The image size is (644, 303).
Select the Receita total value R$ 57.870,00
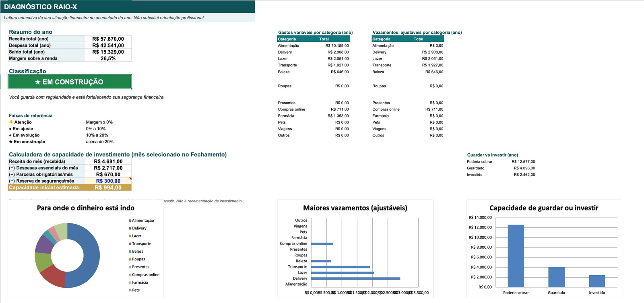tap(108, 39)
